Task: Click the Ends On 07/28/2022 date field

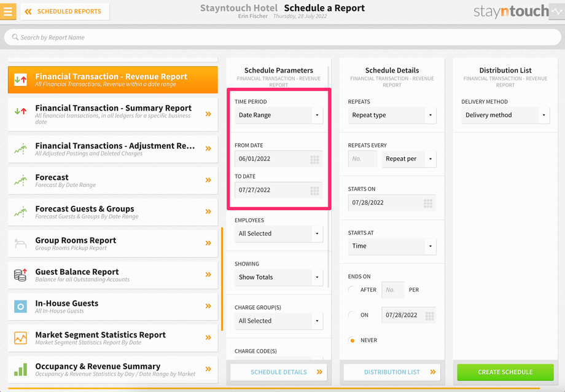Action: click(x=408, y=315)
